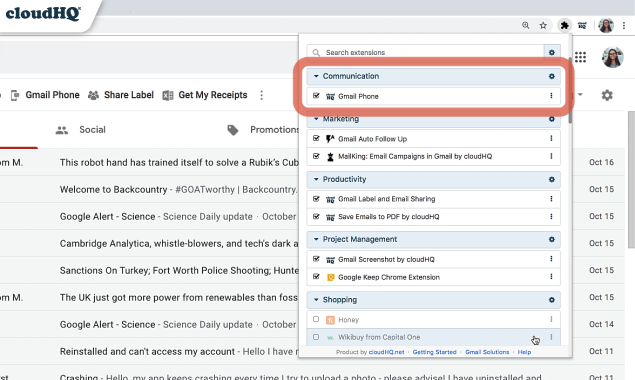Open Chrome three-dot menu
Screen dimensions: 635x380
tap(624, 26)
